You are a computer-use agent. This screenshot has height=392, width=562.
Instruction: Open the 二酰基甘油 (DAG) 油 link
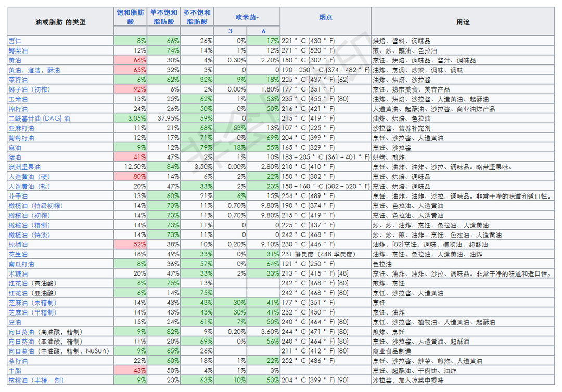point(40,118)
